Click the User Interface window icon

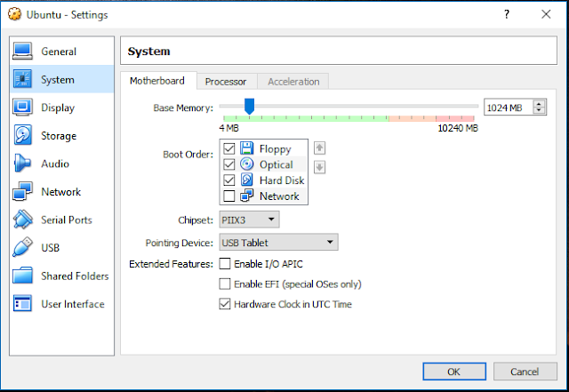(x=22, y=303)
